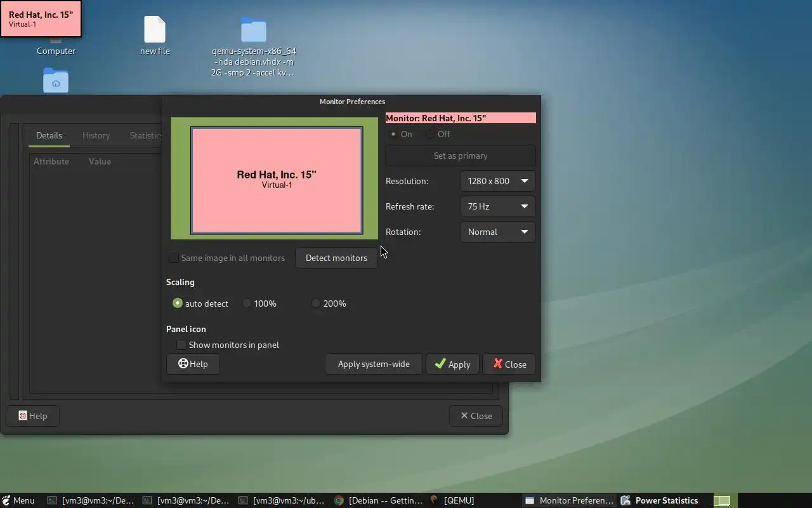Switch to Details tab in Power Statistics
The image size is (812, 508).
49,135
